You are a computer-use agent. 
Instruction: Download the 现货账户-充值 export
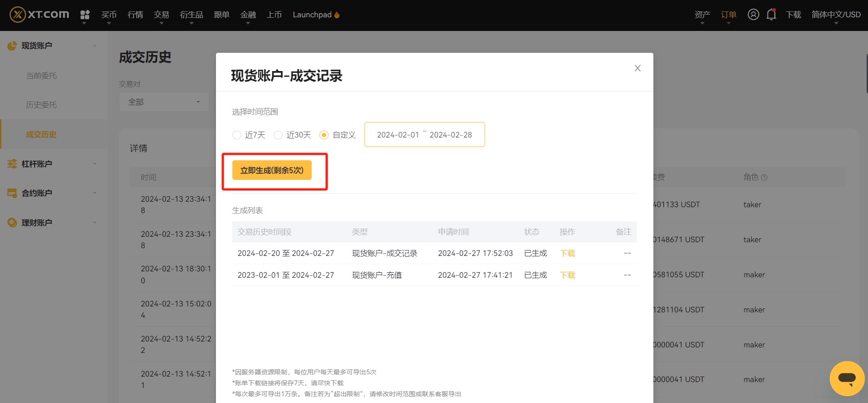567,275
